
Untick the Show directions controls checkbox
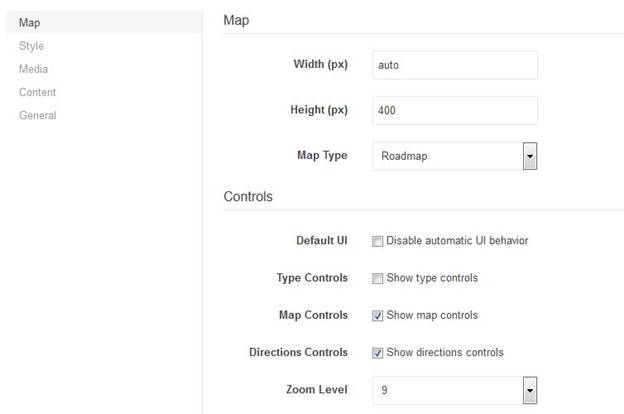click(377, 353)
